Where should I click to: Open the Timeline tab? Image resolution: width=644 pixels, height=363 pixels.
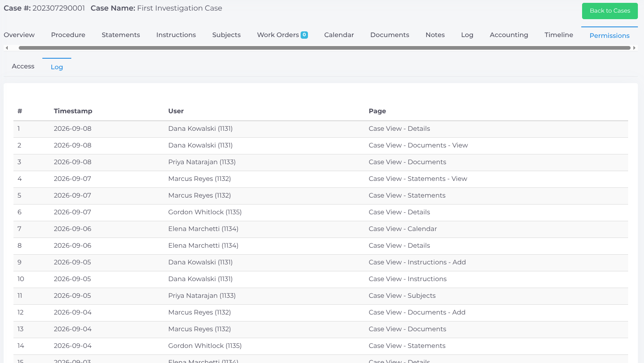(x=558, y=35)
